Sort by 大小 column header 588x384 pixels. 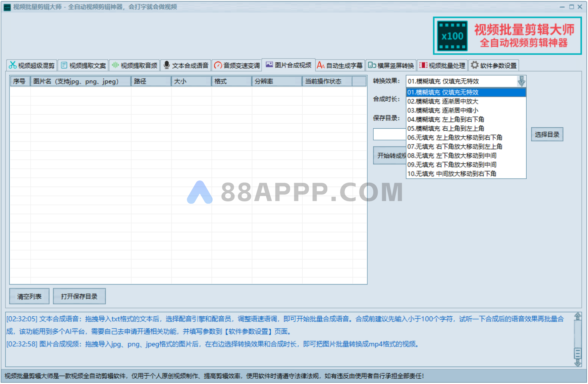click(191, 81)
